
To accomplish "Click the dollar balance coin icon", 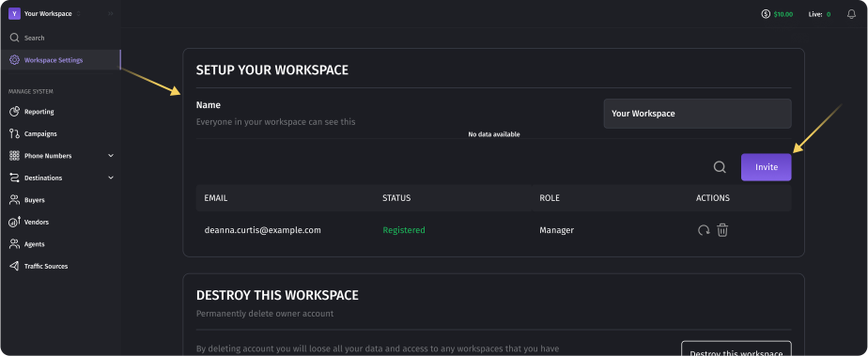I will [x=767, y=14].
